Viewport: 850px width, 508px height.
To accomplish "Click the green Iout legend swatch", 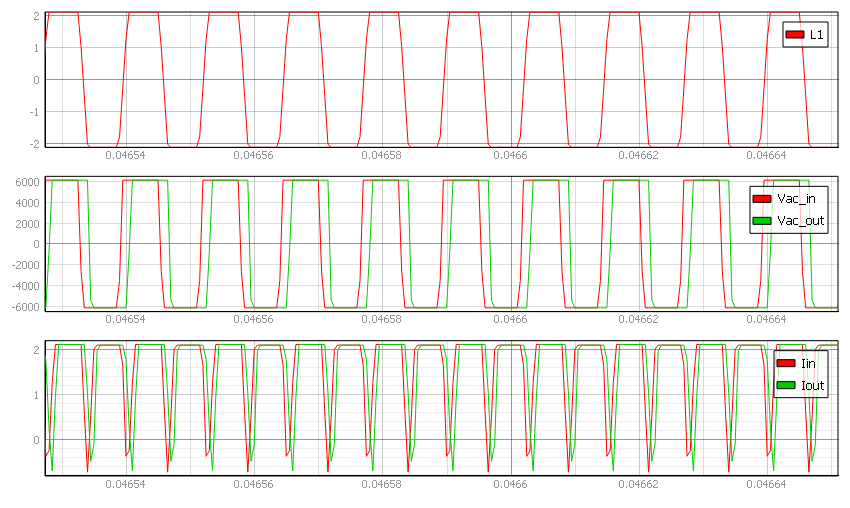I will pyautogui.click(x=786, y=384).
